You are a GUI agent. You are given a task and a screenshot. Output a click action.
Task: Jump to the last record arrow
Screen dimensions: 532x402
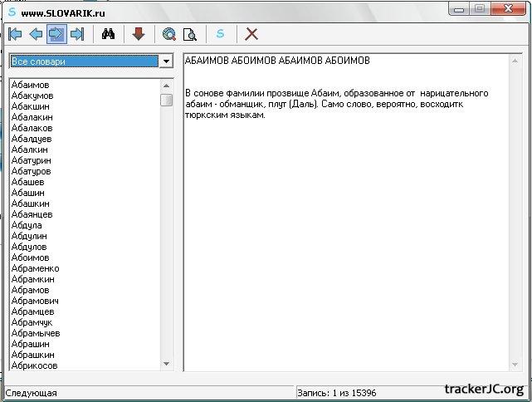[77, 34]
